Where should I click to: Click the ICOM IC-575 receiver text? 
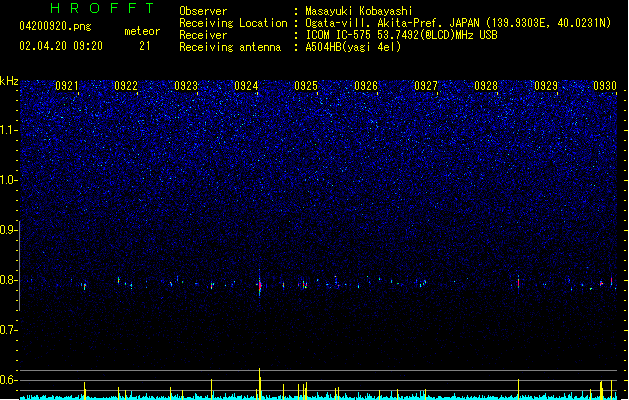pyautogui.click(x=401, y=35)
